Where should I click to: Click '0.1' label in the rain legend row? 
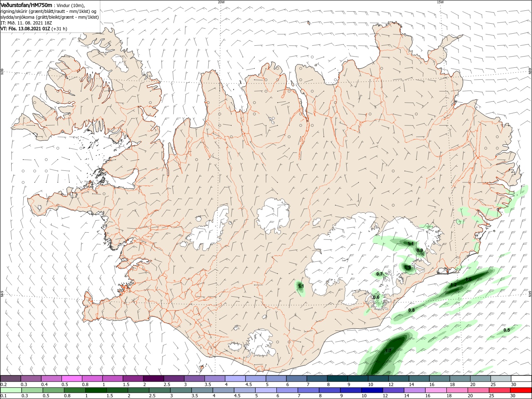3,396
